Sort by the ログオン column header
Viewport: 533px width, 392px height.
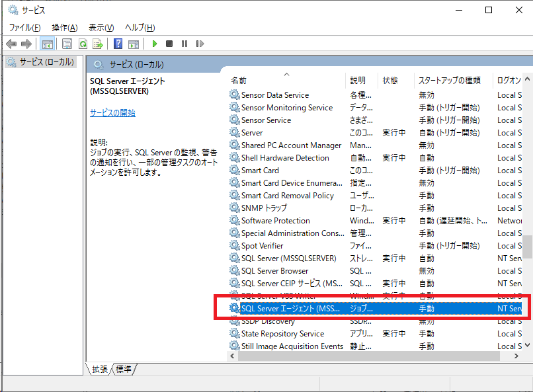507,80
